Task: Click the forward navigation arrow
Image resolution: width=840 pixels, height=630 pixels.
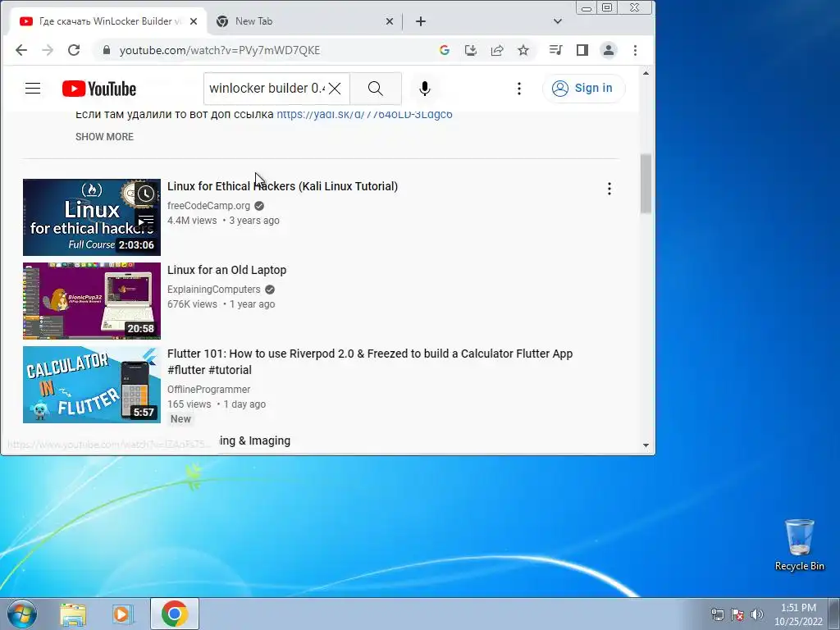Action: 48,50
